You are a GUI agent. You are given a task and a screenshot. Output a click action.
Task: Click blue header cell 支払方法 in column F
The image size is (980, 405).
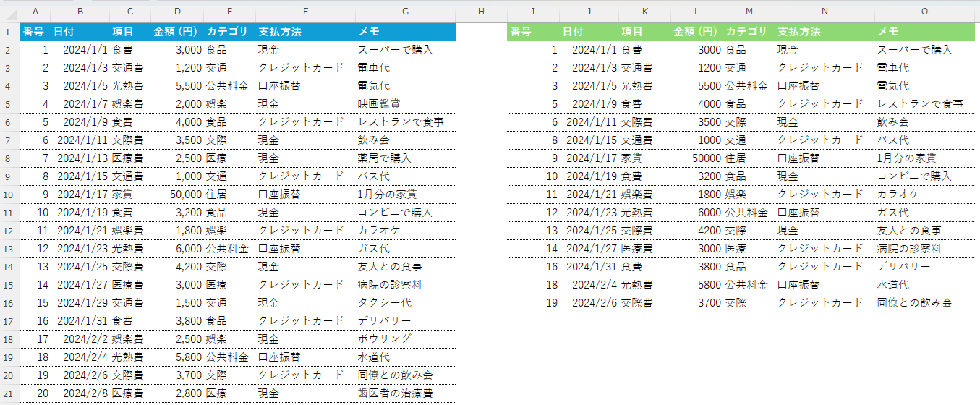pos(280,32)
